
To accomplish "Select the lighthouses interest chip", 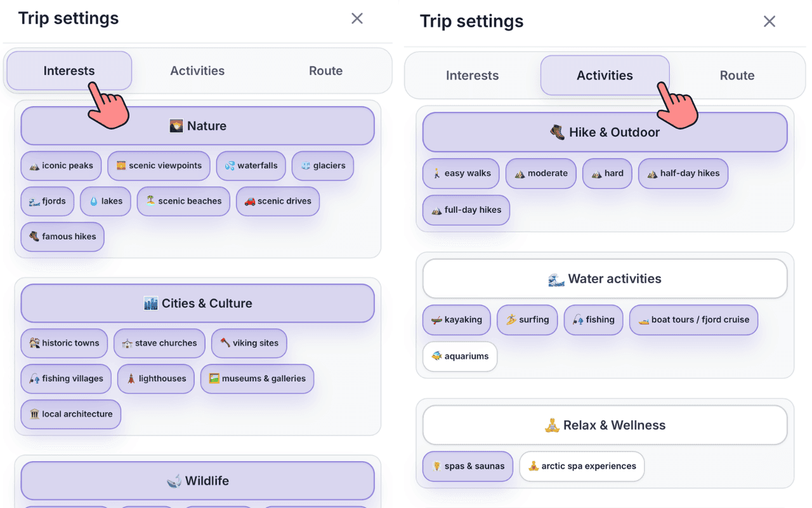I will click(x=155, y=378).
